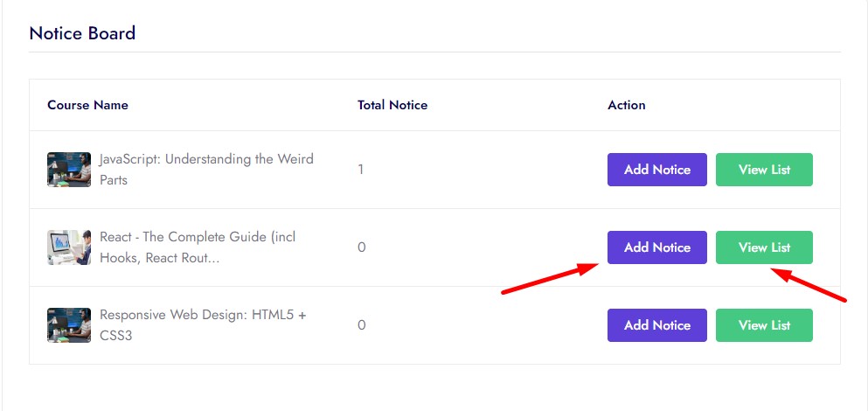
Task: Open the Responsive Web Design course thumbnail
Action: [69, 325]
